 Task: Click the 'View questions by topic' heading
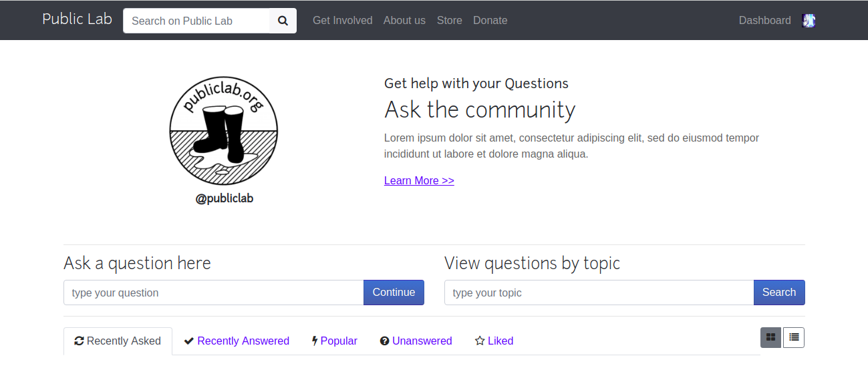coord(532,263)
